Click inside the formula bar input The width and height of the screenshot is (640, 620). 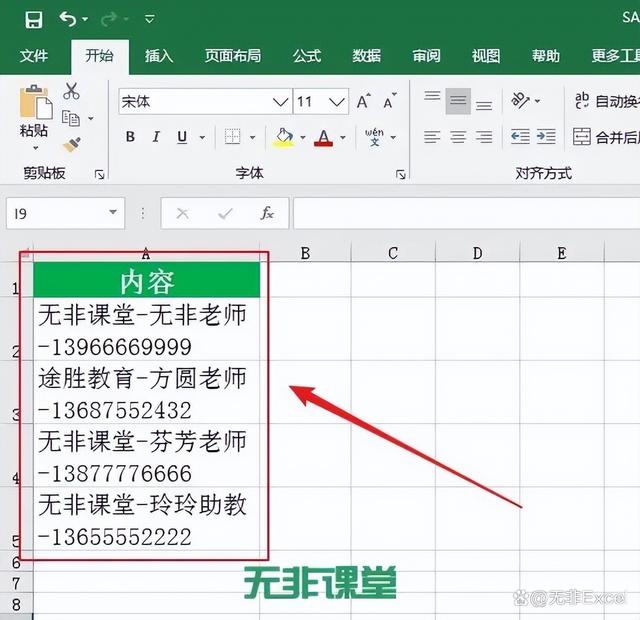coord(467,213)
